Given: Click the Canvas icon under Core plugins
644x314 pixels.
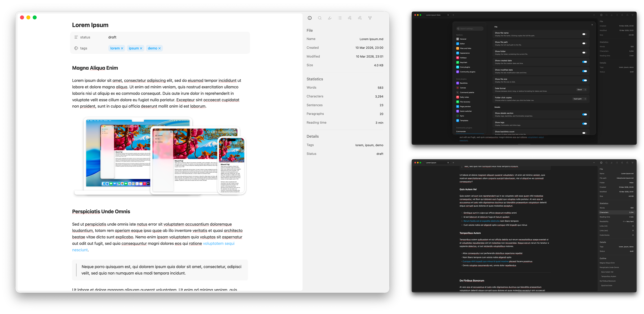Looking at the screenshot, I should pos(458,88).
